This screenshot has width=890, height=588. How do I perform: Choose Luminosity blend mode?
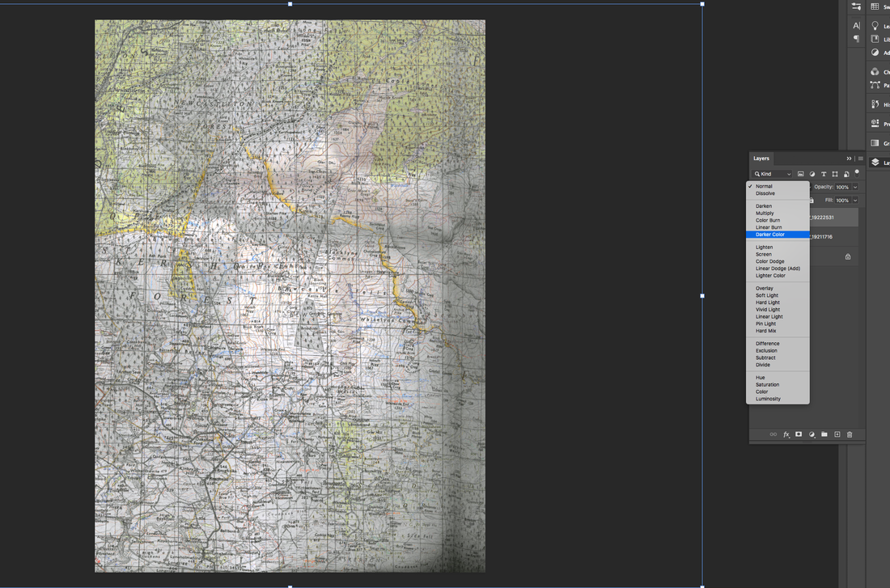click(x=778, y=399)
